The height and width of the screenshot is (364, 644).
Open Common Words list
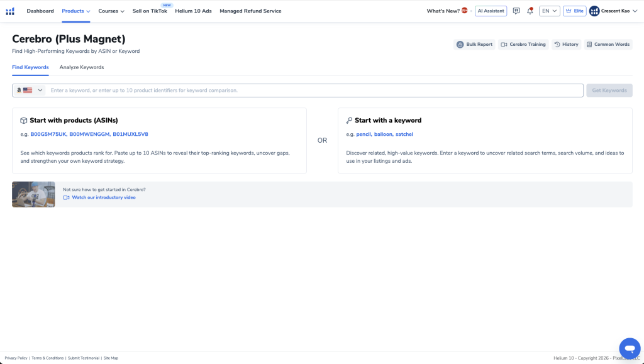(608, 45)
